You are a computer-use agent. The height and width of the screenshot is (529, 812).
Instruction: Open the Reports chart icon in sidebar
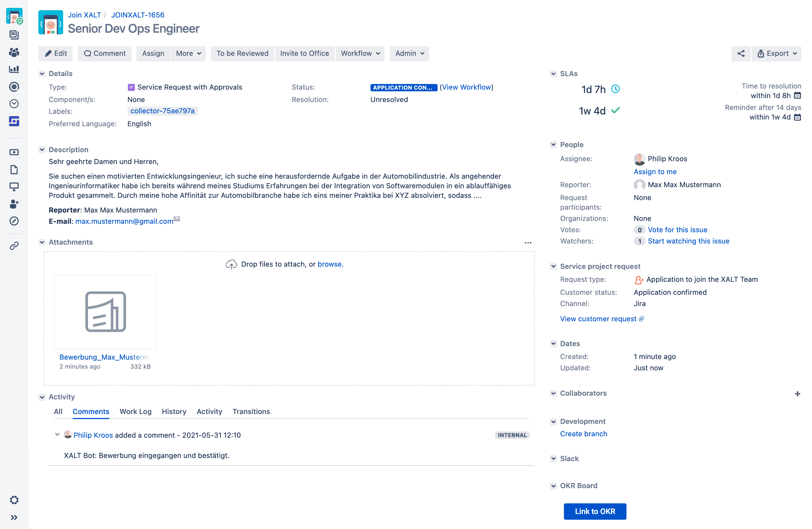(x=14, y=69)
